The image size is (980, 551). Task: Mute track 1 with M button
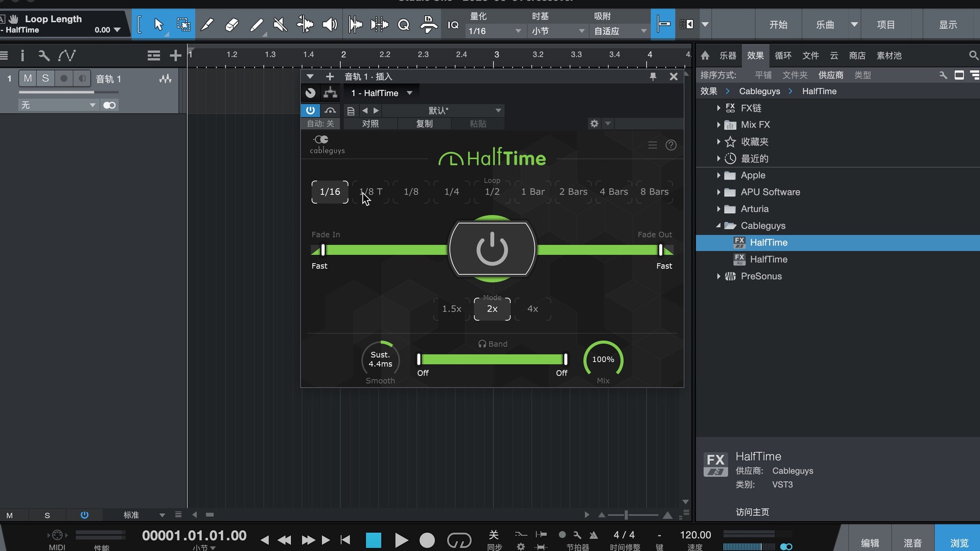click(28, 78)
